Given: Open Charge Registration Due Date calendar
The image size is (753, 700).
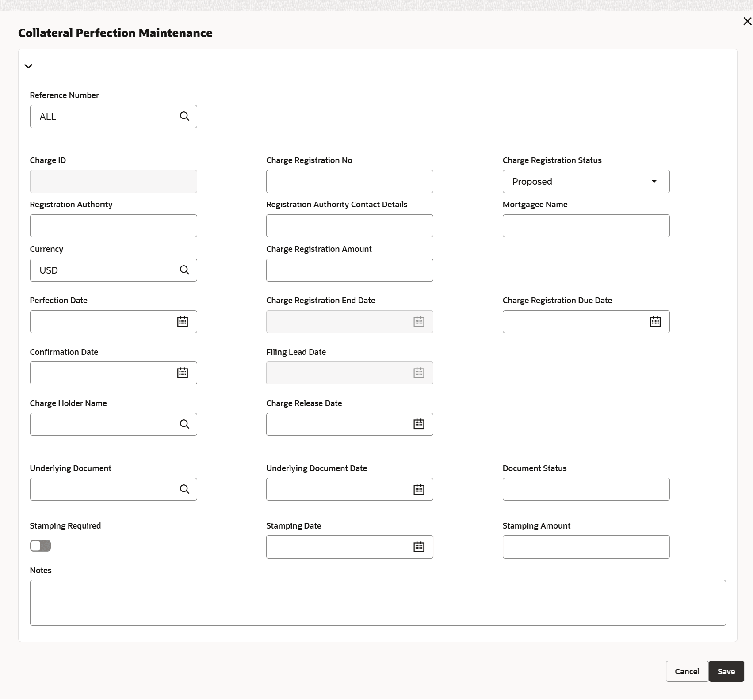Looking at the screenshot, I should [x=655, y=322].
